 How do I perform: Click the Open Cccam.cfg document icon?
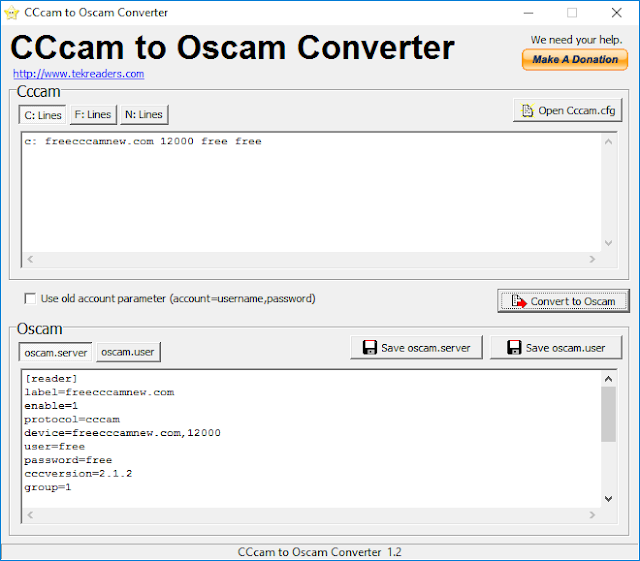[527, 110]
